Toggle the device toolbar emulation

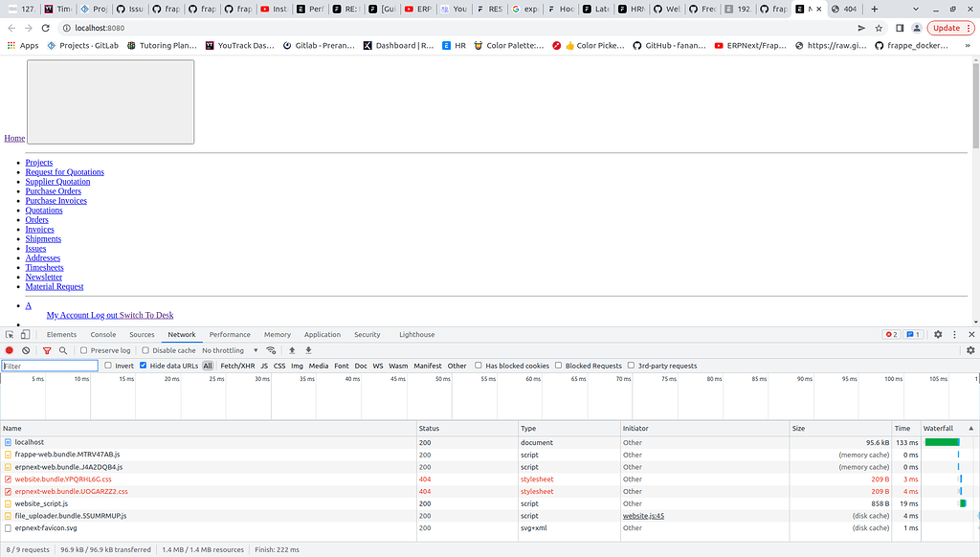[25, 335]
